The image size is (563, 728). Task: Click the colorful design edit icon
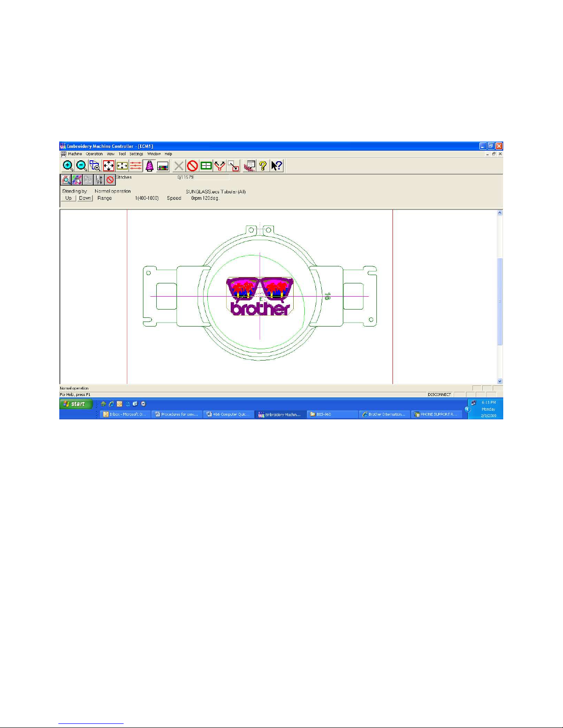pyautogui.click(x=77, y=180)
